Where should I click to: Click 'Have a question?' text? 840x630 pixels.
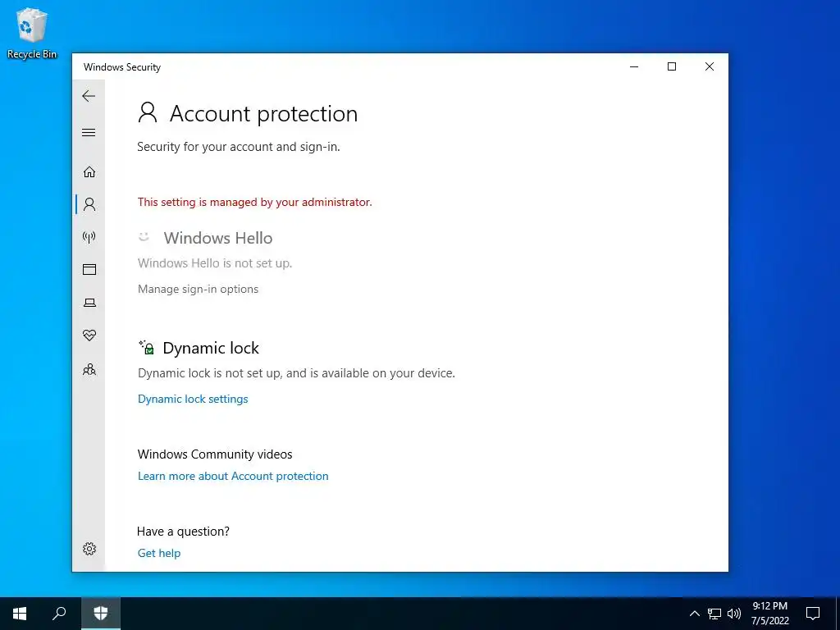click(183, 532)
